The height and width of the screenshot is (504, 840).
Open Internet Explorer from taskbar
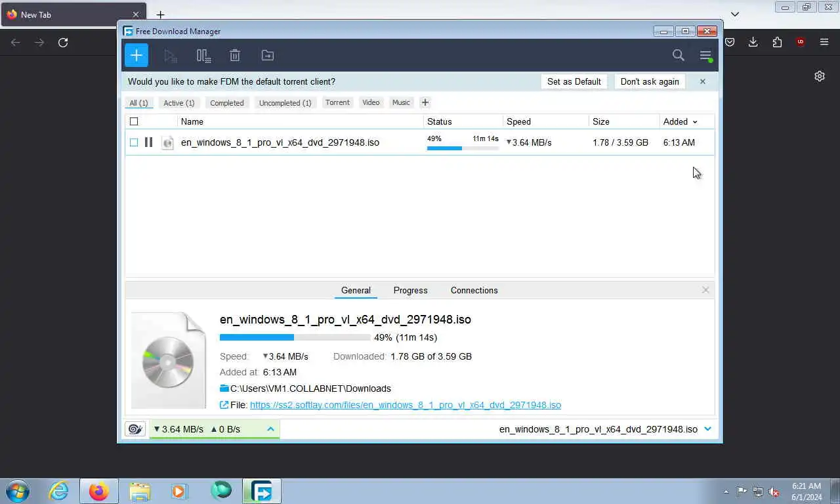[59, 491]
